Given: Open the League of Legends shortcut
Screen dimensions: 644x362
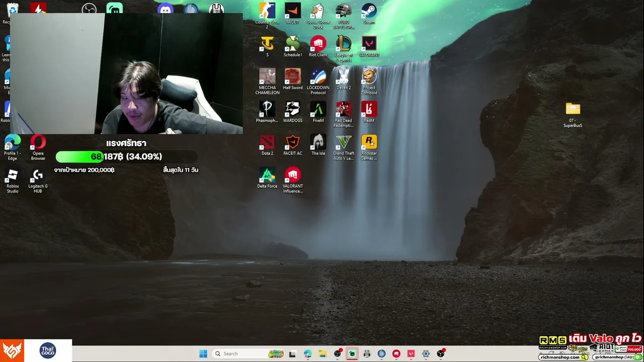Looking at the screenshot, I should pos(344,48).
